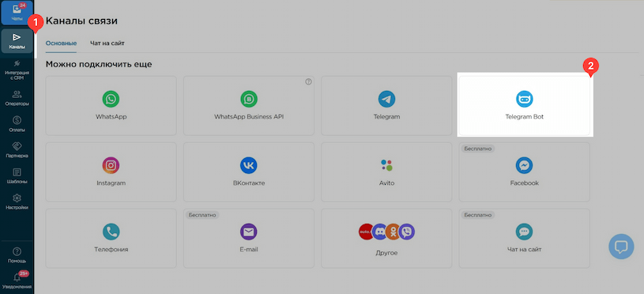The width and height of the screenshot is (644, 294).
Task: Click the Instagram card label
Action: click(x=111, y=183)
